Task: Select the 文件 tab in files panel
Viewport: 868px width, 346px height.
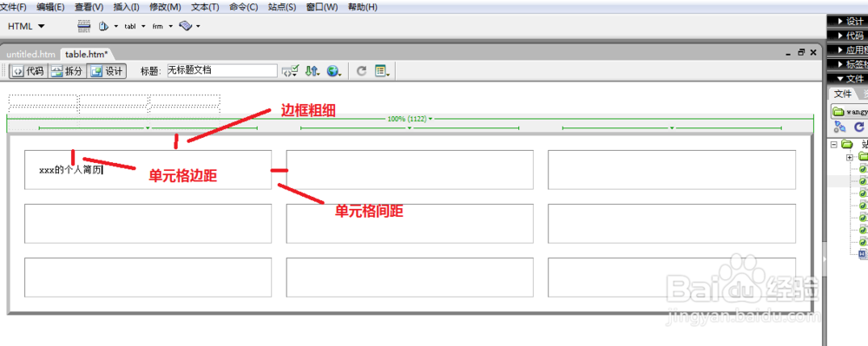Action: point(843,94)
